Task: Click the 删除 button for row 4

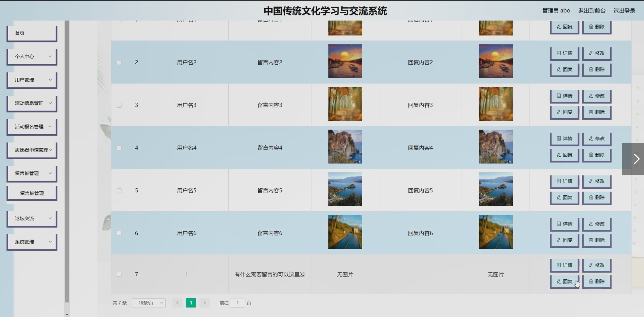Action: point(596,155)
